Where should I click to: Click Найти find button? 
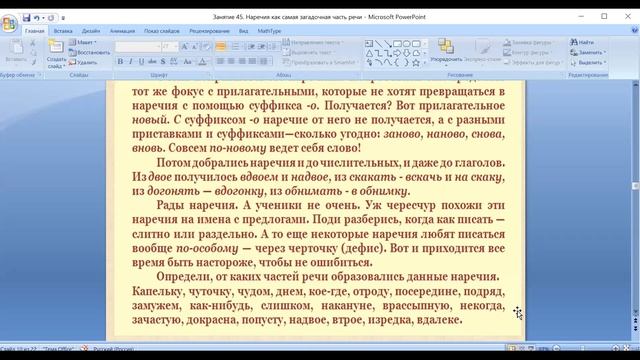point(582,42)
